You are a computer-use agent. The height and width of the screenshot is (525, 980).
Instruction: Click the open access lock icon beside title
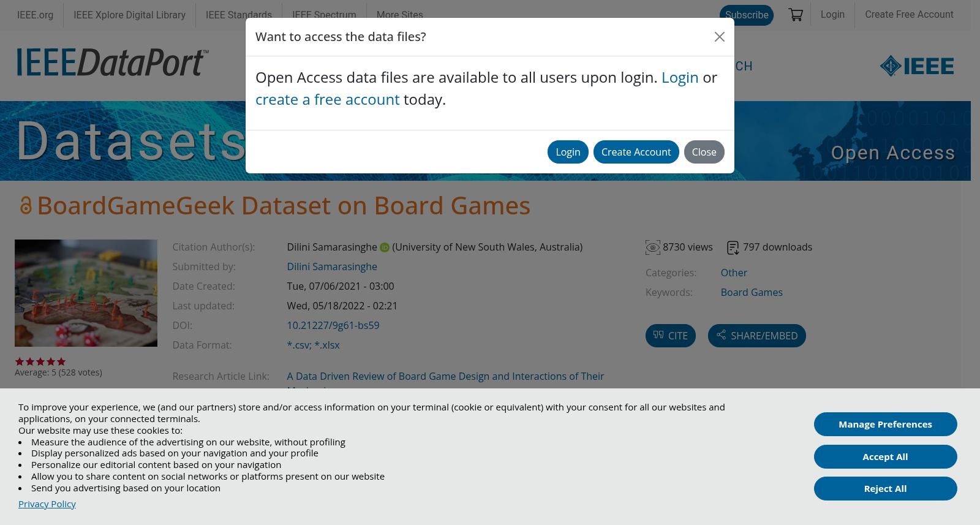click(x=26, y=206)
